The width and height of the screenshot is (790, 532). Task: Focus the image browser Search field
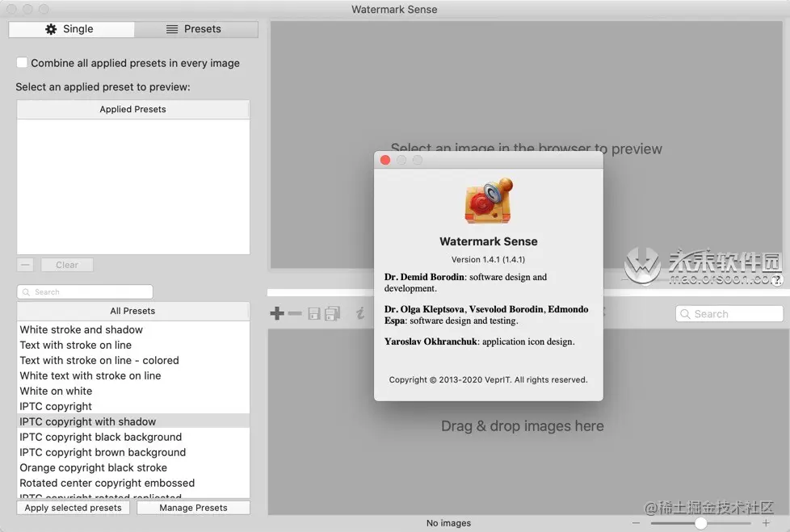(729, 314)
